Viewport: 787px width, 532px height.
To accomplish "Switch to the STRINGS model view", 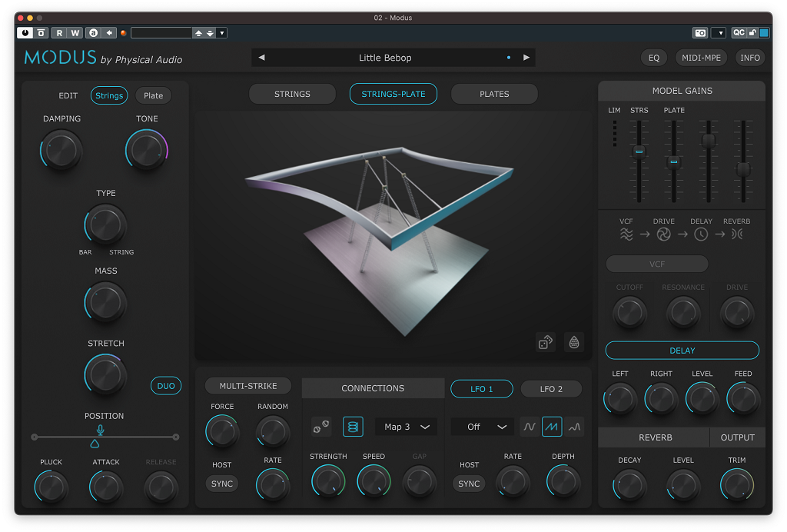I will tap(292, 94).
